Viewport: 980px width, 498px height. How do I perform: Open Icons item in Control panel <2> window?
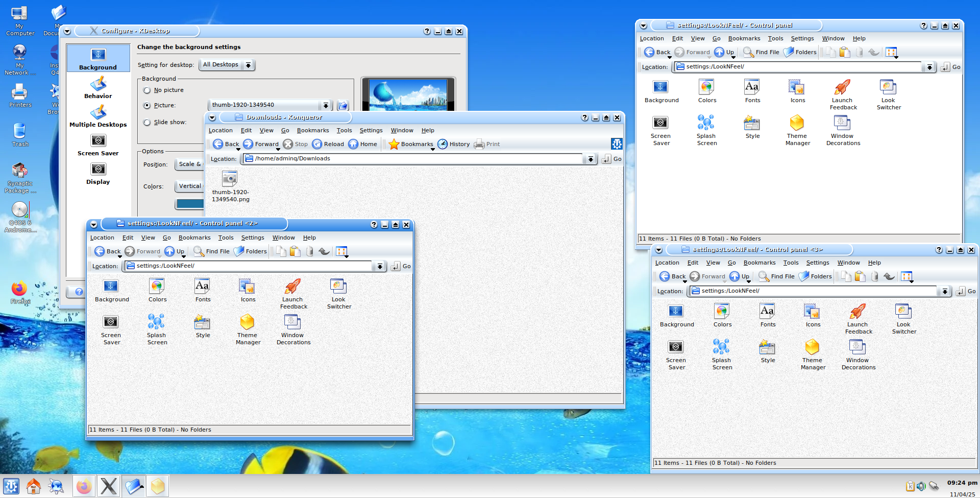pos(248,291)
